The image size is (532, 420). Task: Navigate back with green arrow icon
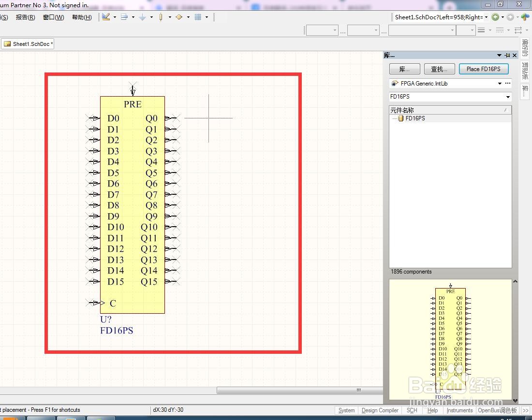tap(495, 17)
